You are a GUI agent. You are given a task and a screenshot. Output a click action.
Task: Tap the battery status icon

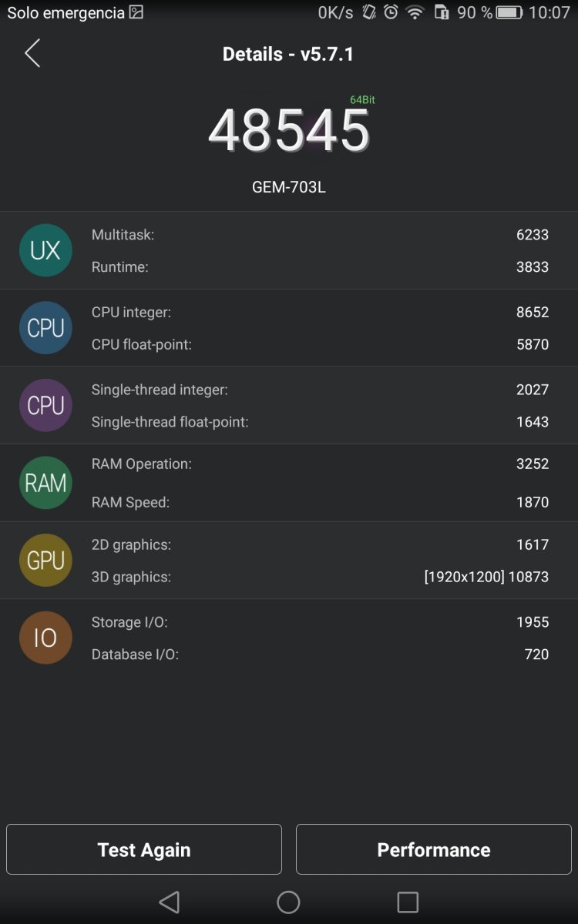[509, 12]
